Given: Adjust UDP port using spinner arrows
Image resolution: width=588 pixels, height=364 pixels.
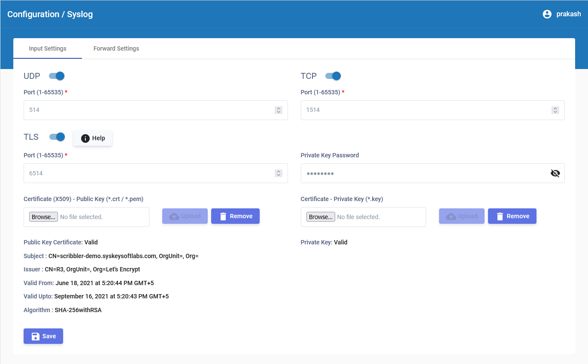Looking at the screenshot, I should [x=279, y=110].
